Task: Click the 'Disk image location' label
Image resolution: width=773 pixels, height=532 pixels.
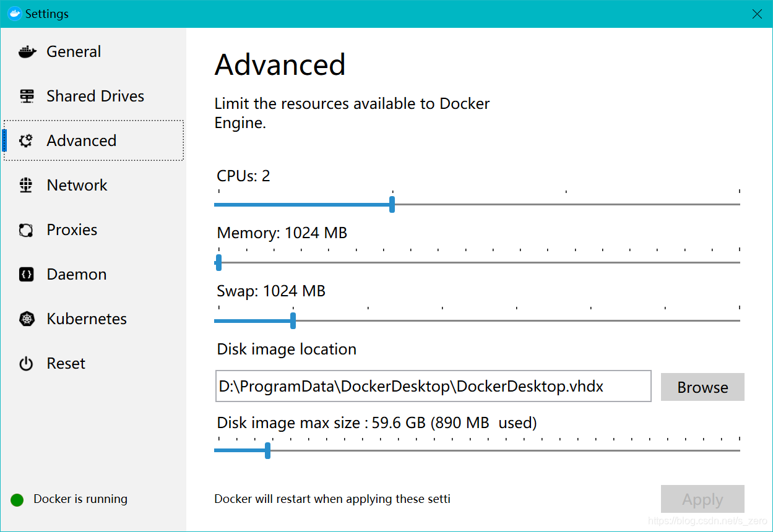Action: click(287, 350)
